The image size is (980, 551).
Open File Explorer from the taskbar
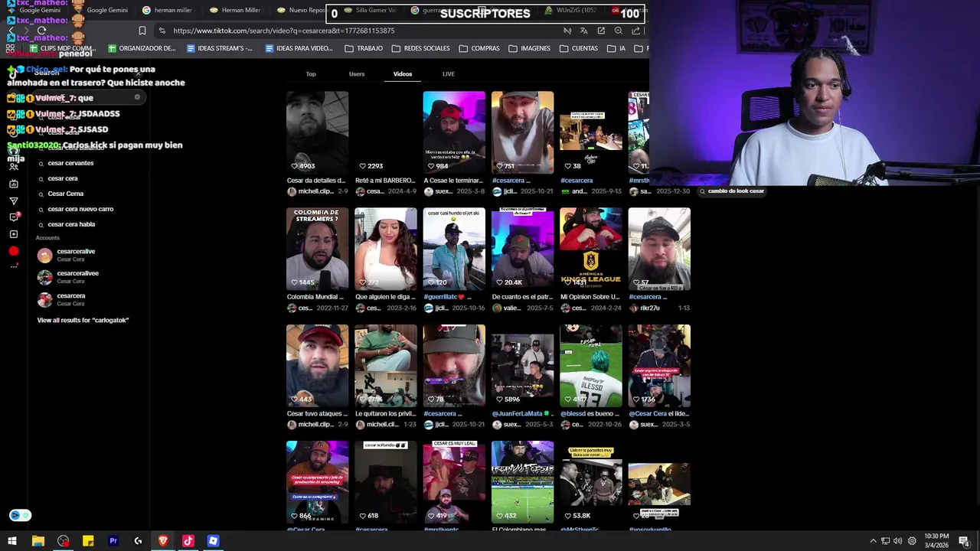(38, 541)
